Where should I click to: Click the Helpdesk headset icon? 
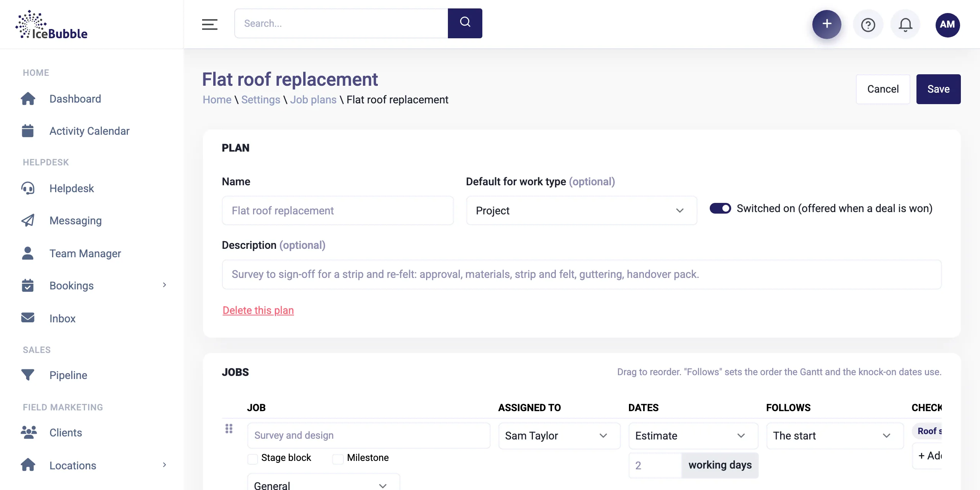click(x=28, y=188)
